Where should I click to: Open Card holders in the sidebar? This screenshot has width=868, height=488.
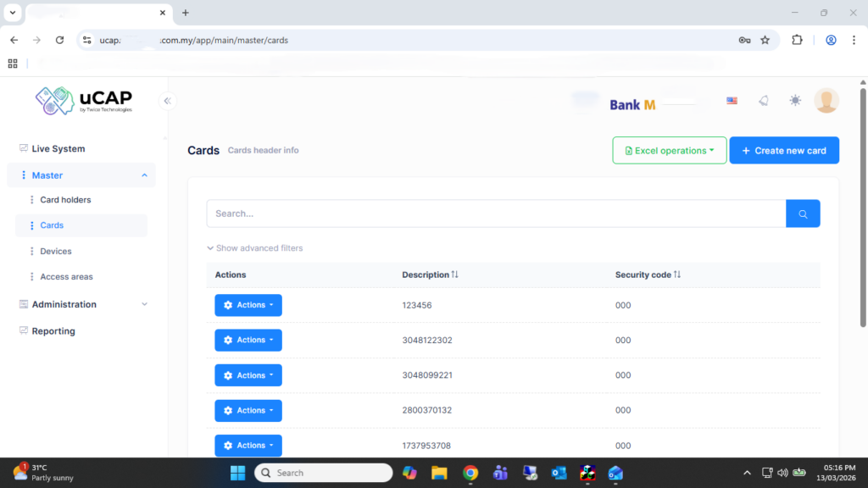click(65, 200)
